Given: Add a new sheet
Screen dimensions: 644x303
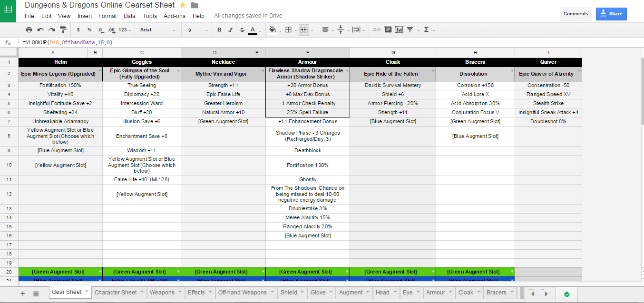Looking at the screenshot, I should 23,293.
